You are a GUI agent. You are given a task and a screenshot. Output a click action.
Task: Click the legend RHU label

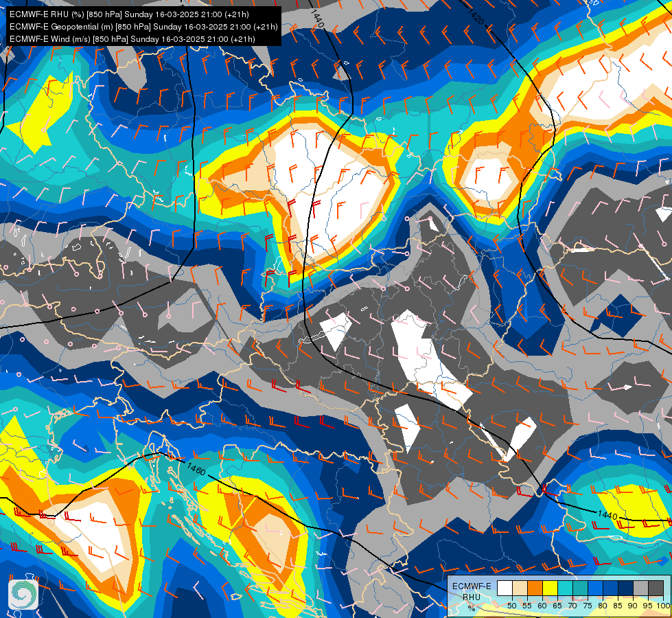pos(472,597)
